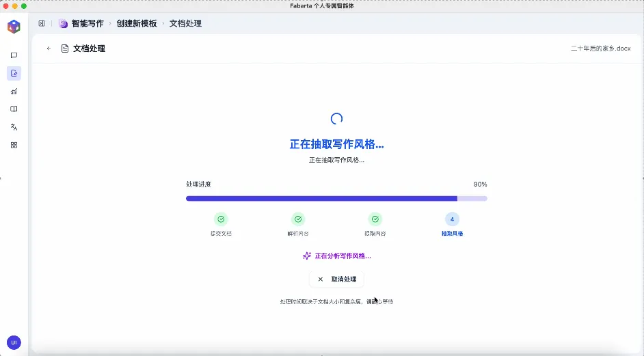This screenshot has height=356, width=644.
Task: Click step 4 抽取风格 circle
Action: pos(452,219)
